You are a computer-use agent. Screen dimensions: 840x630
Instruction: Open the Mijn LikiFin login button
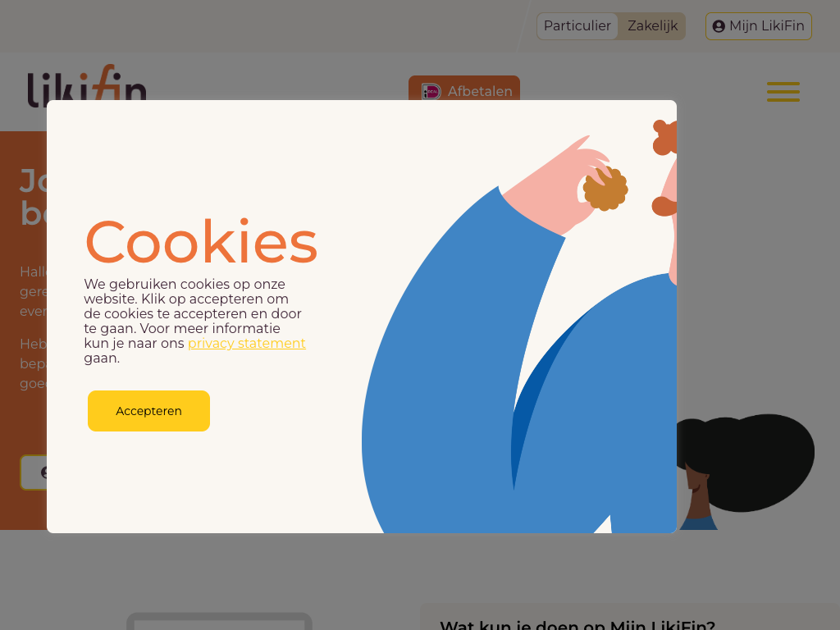click(x=759, y=26)
